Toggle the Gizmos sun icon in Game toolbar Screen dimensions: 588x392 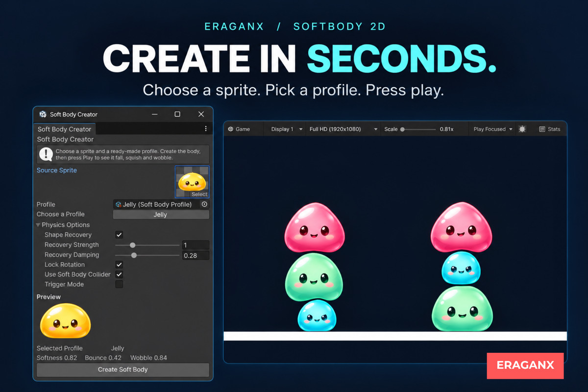click(522, 129)
